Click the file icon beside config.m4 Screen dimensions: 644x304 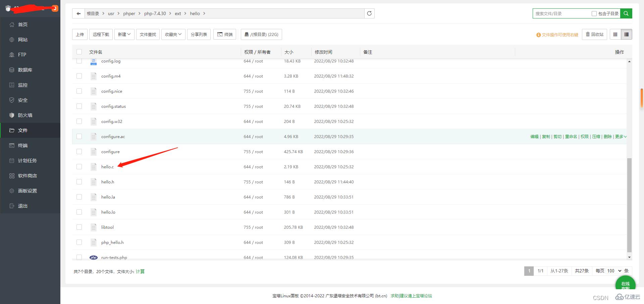pyautogui.click(x=94, y=76)
